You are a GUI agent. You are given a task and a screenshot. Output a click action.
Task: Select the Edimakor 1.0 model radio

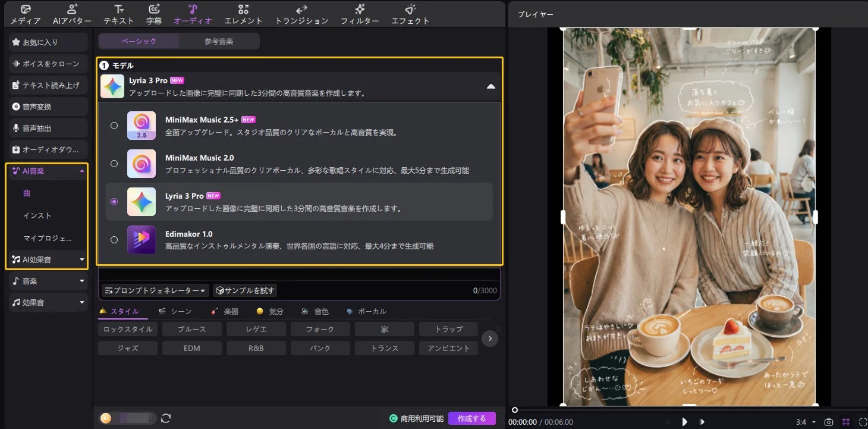click(x=114, y=240)
